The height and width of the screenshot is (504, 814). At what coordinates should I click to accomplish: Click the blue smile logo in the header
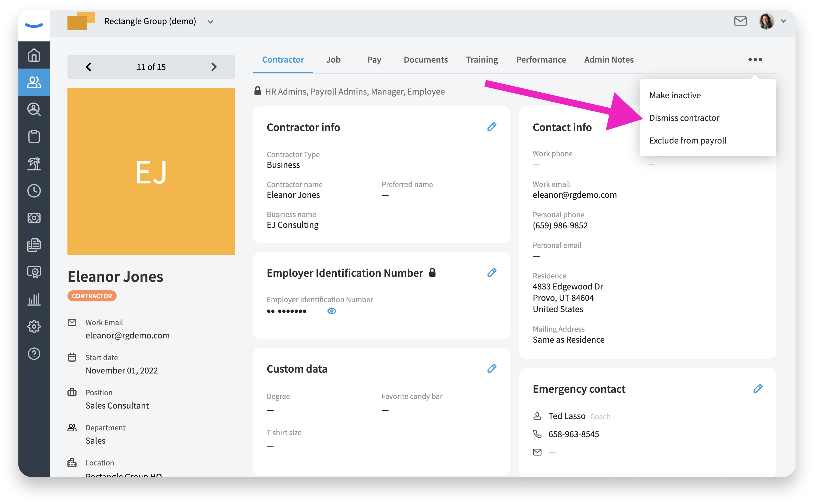click(x=34, y=25)
